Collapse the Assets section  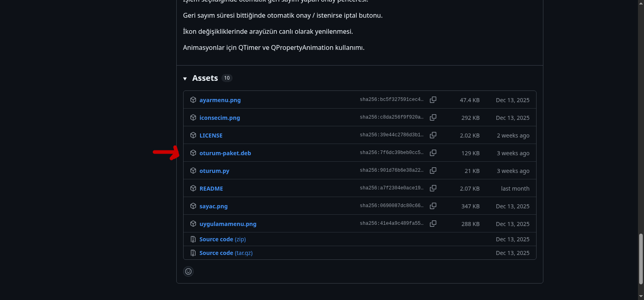(x=185, y=78)
